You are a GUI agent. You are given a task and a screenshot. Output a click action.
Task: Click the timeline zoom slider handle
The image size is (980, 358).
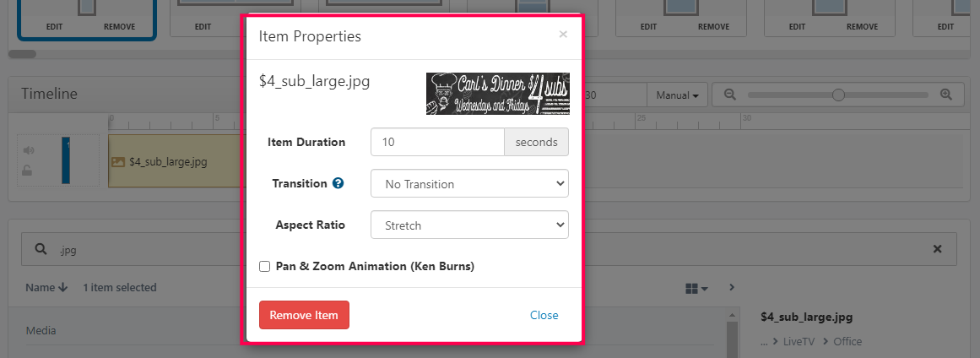coord(838,95)
